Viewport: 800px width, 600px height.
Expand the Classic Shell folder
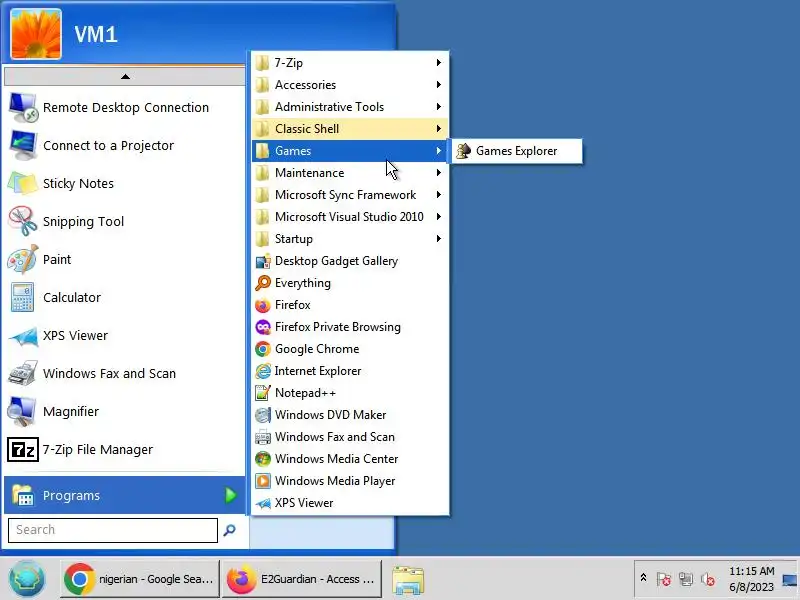coord(351,129)
